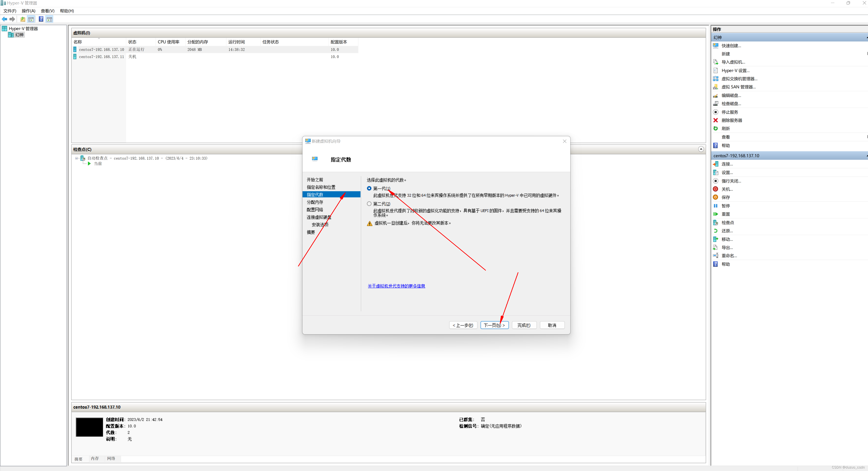Click 下一页(N) next button in wizard
The image size is (868, 471).
point(494,325)
